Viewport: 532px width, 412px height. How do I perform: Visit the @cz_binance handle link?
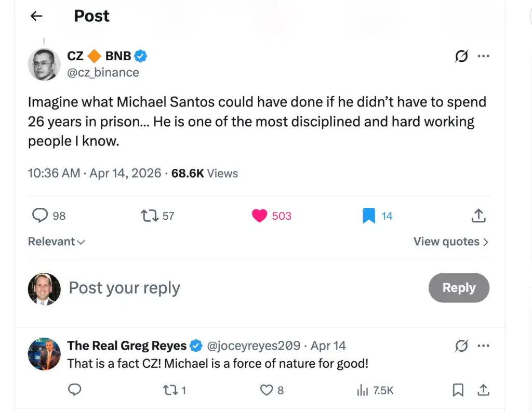(103, 72)
